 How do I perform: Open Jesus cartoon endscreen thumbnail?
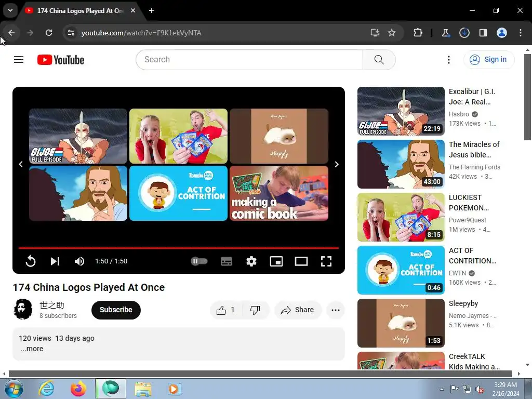point(78,193)
